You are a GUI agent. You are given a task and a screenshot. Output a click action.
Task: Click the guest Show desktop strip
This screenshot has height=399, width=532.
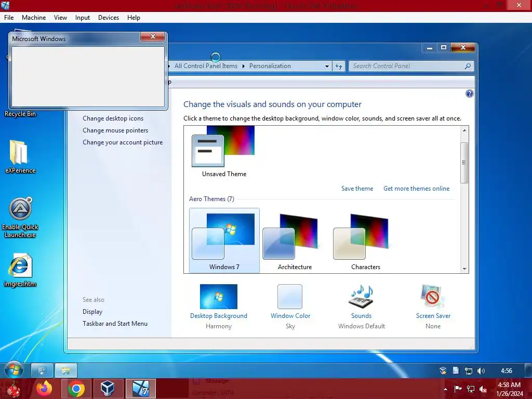(x=528, y=370)
